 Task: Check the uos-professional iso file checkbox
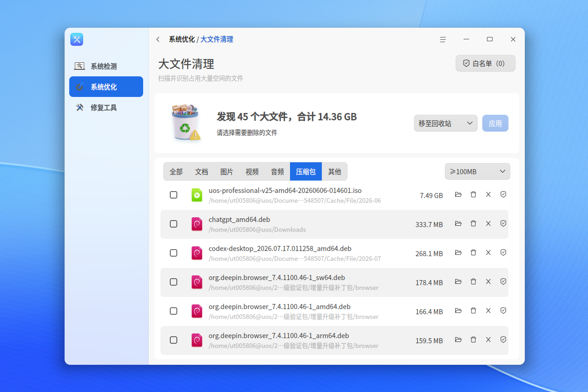click(x=174, y=195)
